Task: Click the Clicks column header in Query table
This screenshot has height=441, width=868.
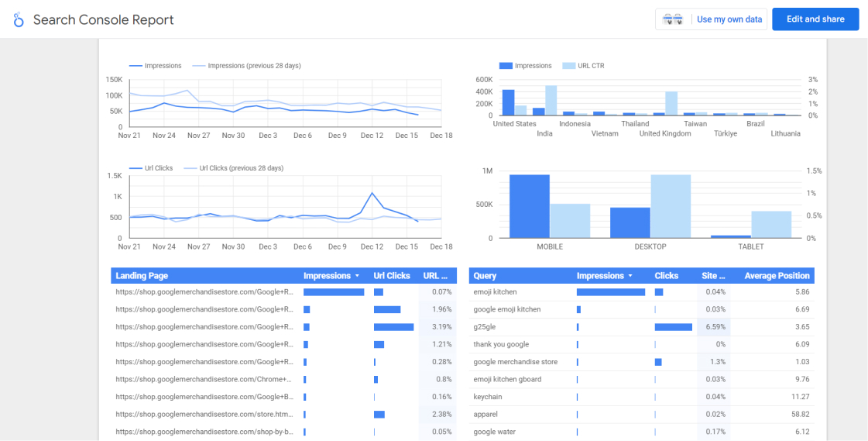Action: (x=666, y=276)
